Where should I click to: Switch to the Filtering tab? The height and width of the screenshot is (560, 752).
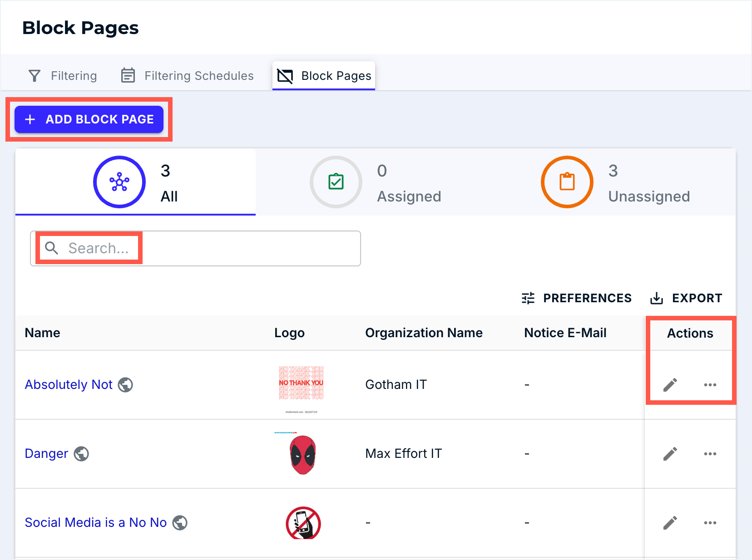click(x=63, y=76)
